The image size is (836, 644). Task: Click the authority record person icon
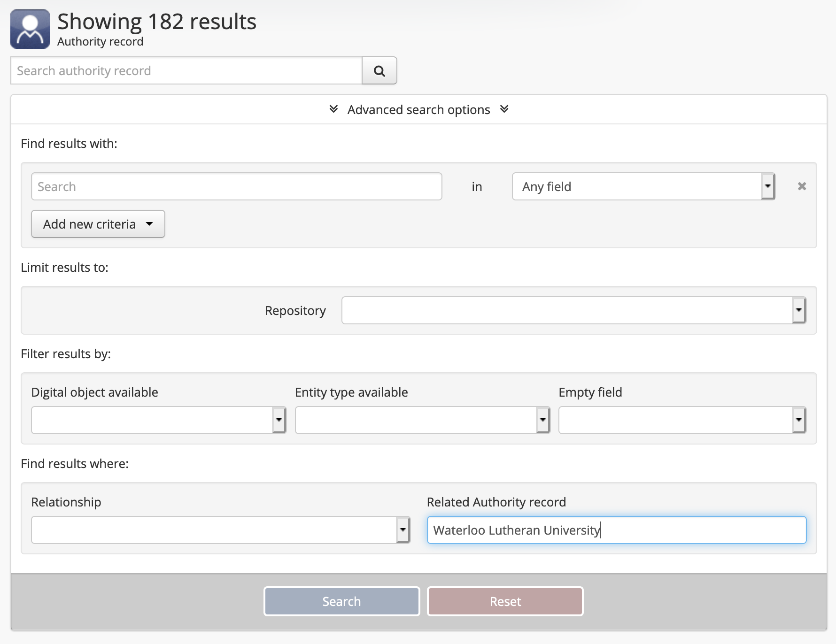tap(30, 29)
